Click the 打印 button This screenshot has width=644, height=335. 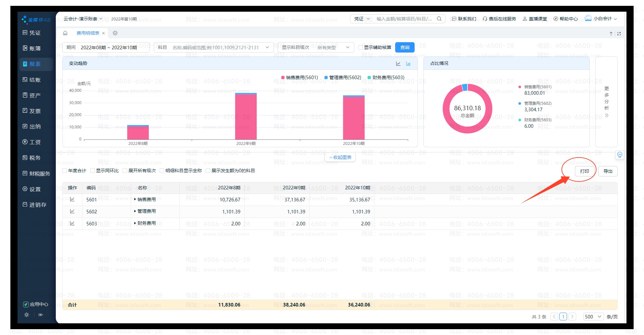pos(584,171)
